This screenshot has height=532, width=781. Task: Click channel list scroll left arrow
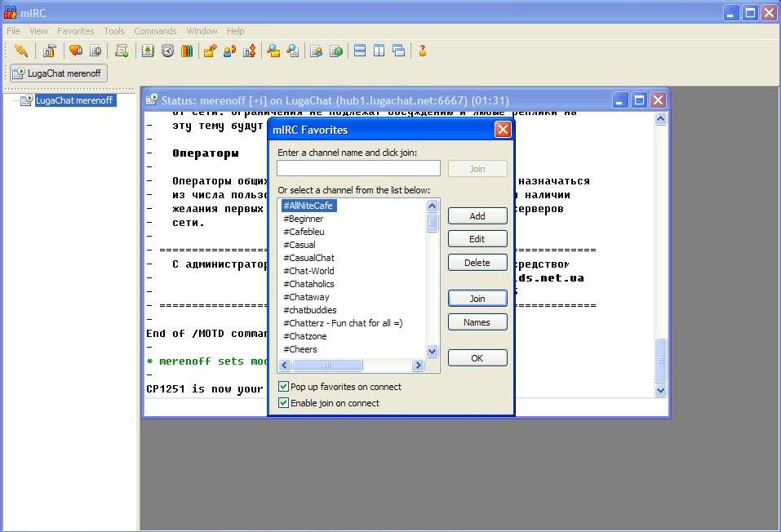285,365
